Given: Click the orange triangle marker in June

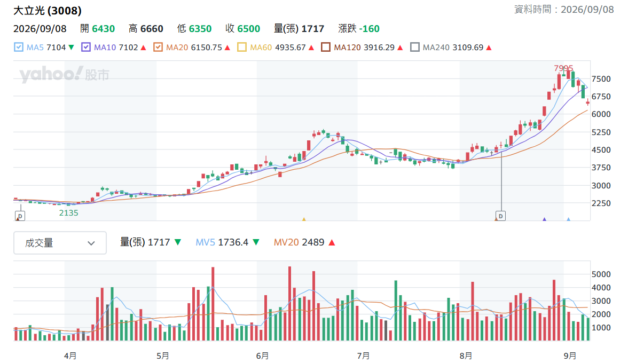Looking at the screenshot, I should click(x=304, y=219).
